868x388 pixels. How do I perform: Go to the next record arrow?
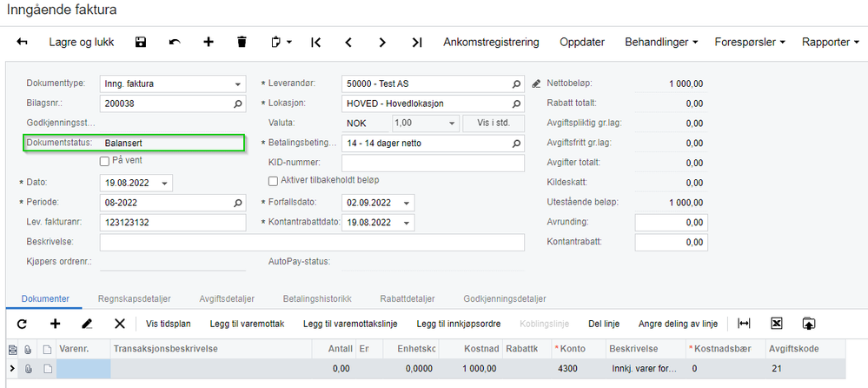(382, 42)
